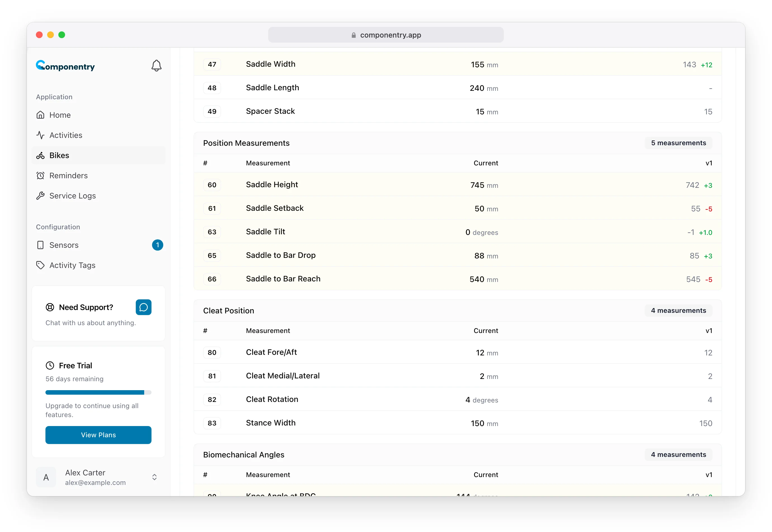Click the Cleat Rotation measurement
This screenshot has width=772, height=532.
[x=272, y=399]
